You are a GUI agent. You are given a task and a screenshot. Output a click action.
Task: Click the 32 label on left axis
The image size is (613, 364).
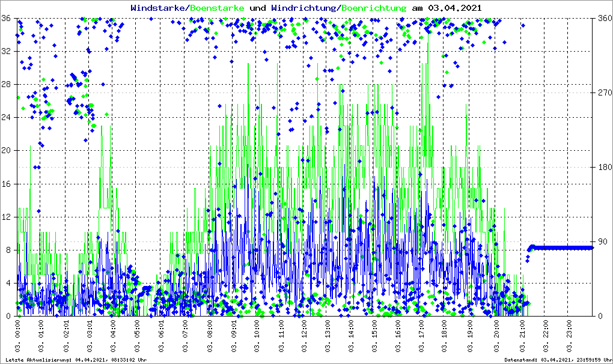[7, 52]
